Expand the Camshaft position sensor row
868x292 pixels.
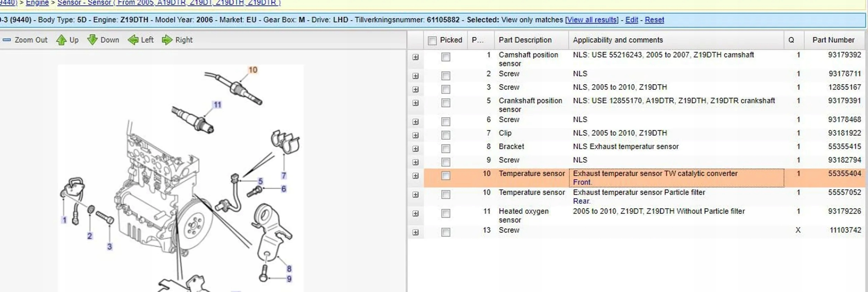416,57
